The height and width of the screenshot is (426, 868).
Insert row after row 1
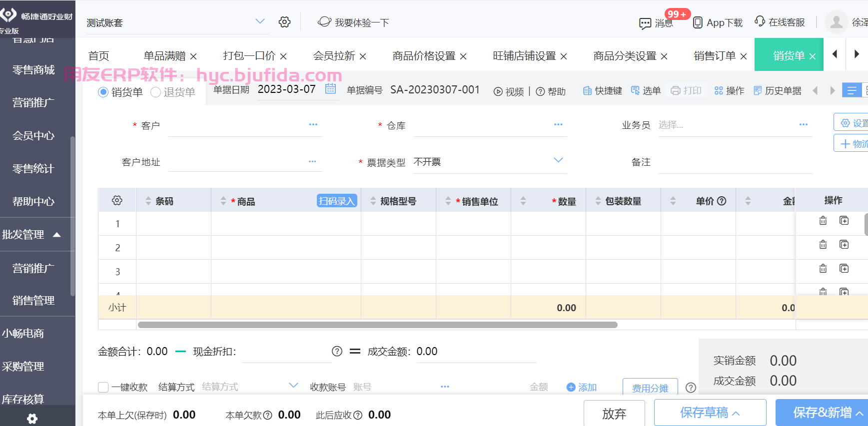pyautogui.click(x=844, y=221)
